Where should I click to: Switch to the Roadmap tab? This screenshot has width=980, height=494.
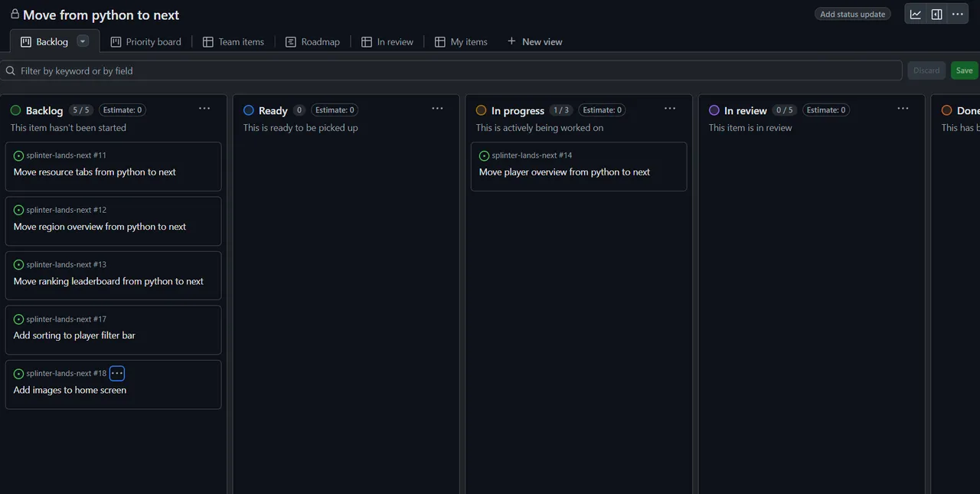click(312, 41)
